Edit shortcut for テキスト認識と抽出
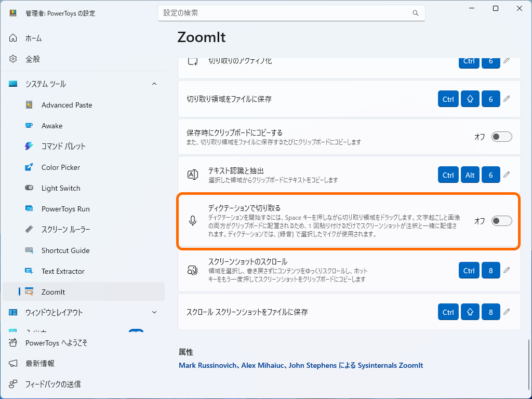Viewport: 532px width, 399px height. coord(507,175)
